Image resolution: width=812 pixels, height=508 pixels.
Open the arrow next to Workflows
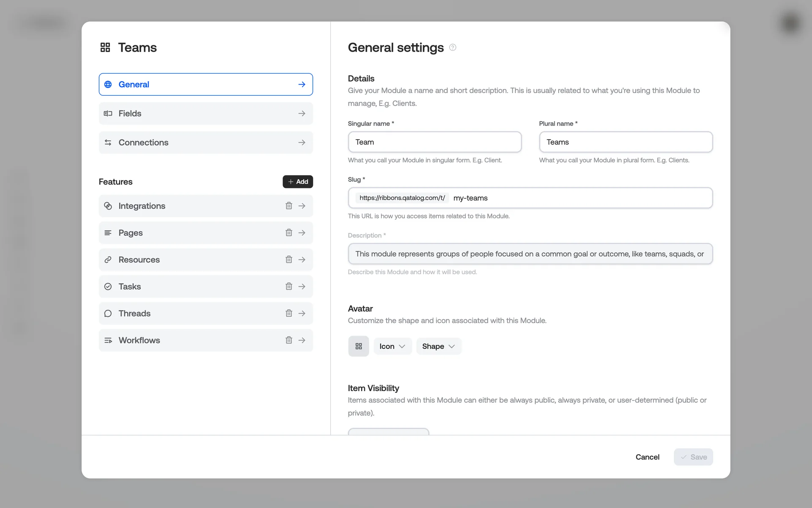pyautogui.click(x=302, y=340)
